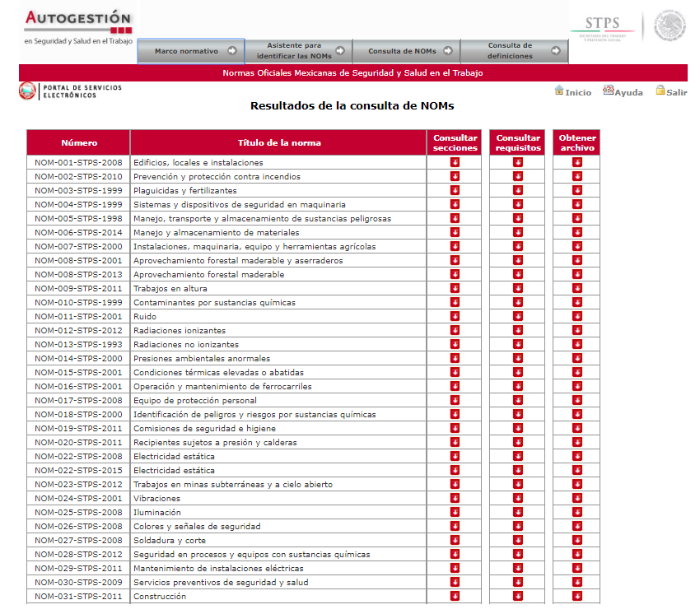The height and width of the screenshot is (614, 700).
Task: Consult requirements for NOM-008-STPS-2001
Action: [x=517, y=260]
